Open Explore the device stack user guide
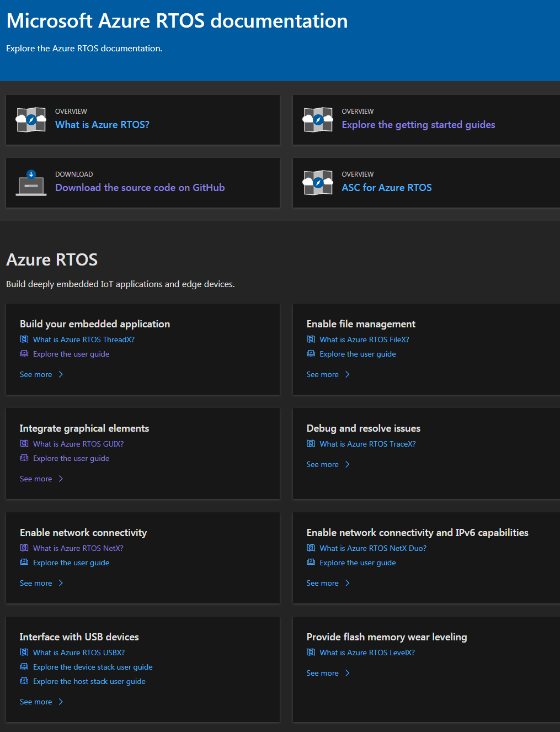Image resolution: width=560 pixels, height=732 pixels. click(93, 667)
